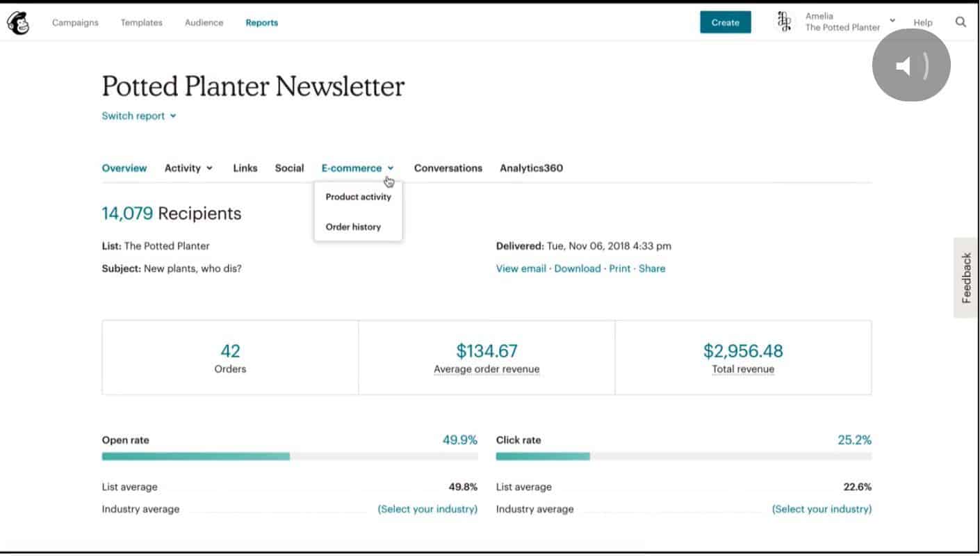Select Product activity from the menu
Viewport: 980px width, 557px height.
pos(358,197)
